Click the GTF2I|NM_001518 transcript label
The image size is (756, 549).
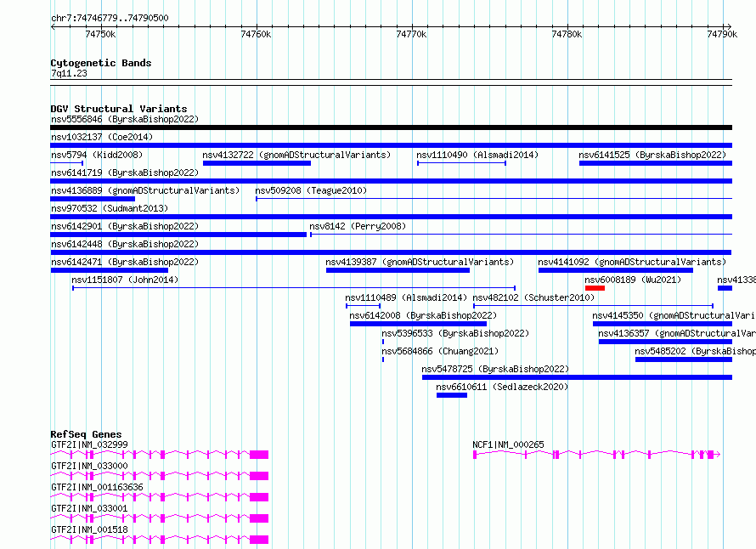coord(90,529)
